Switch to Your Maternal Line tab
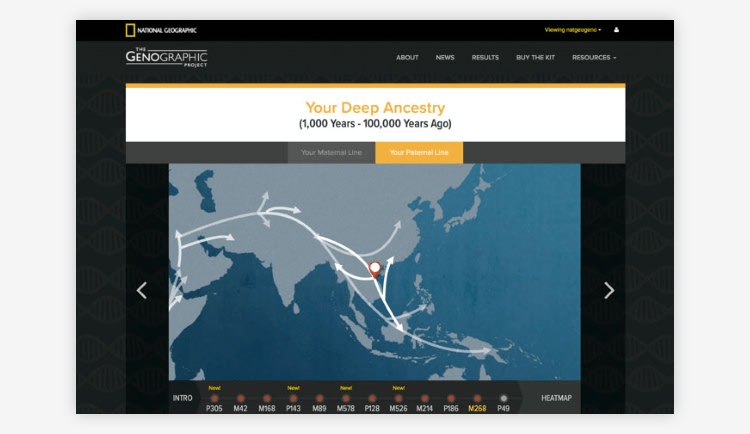The image size is (750, 434). click(x=331, y=153)
